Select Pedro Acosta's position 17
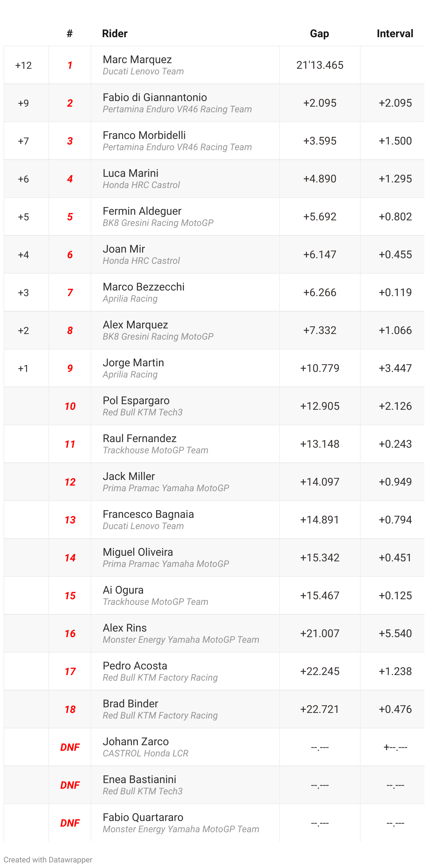This screenshot has height=868, width=428. [x=70, y=672]
